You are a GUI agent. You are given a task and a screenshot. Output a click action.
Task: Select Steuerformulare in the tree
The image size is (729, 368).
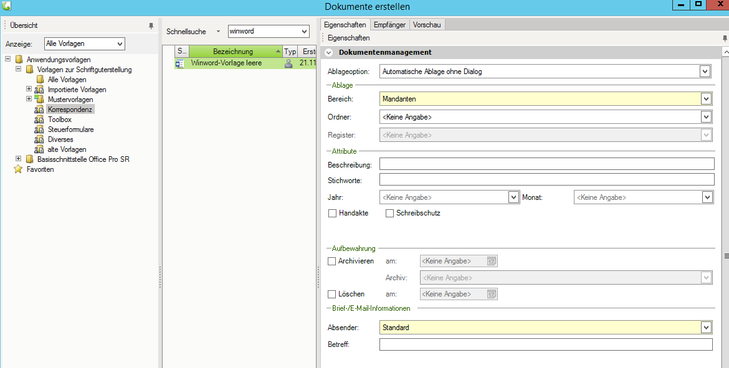point(71,130)
